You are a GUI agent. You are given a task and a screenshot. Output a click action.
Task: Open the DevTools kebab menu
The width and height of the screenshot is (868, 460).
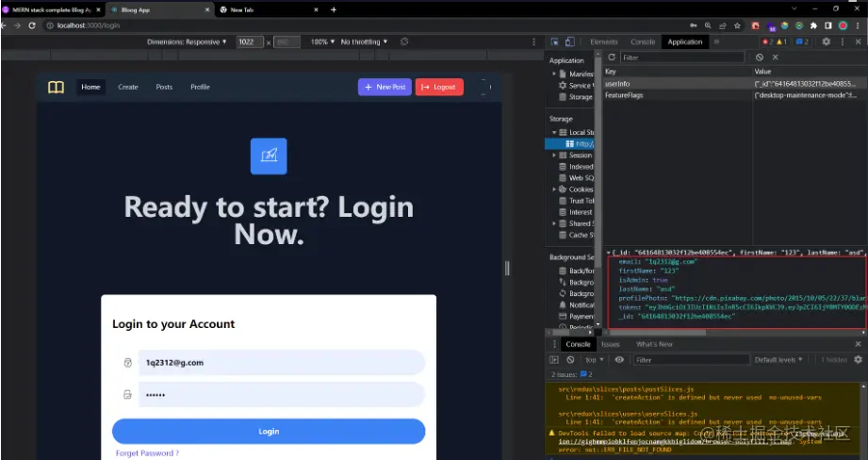[843, 42]
